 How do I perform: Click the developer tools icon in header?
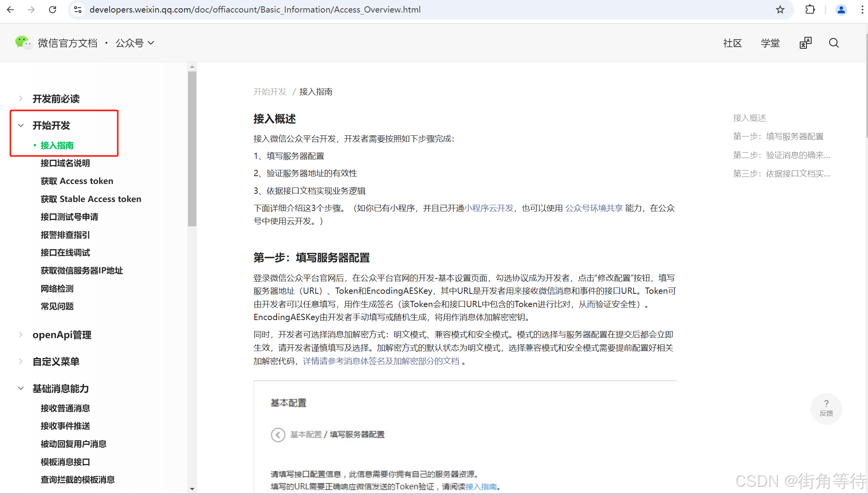(x=805, y=43)
